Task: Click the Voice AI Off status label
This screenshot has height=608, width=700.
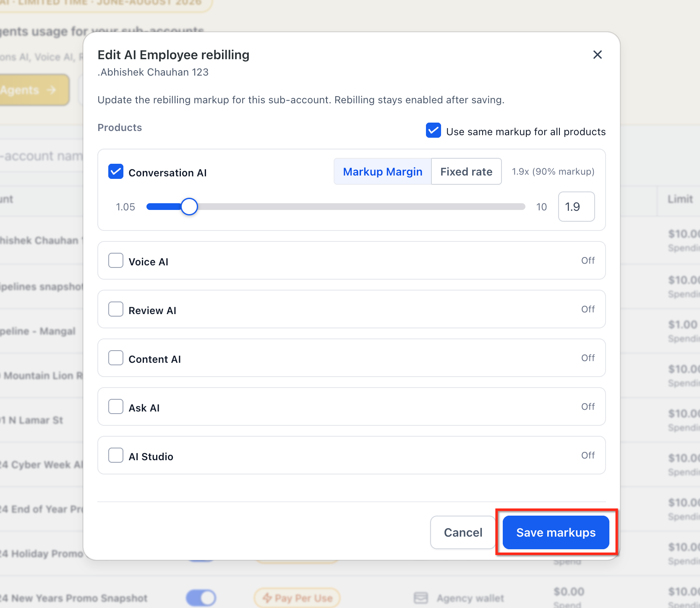Action: click(x=588, y=260)
